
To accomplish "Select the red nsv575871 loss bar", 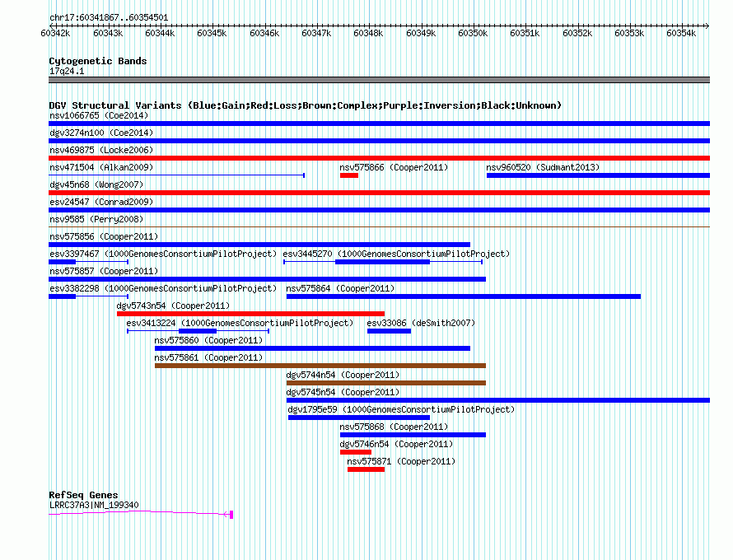I will [366, 469].
